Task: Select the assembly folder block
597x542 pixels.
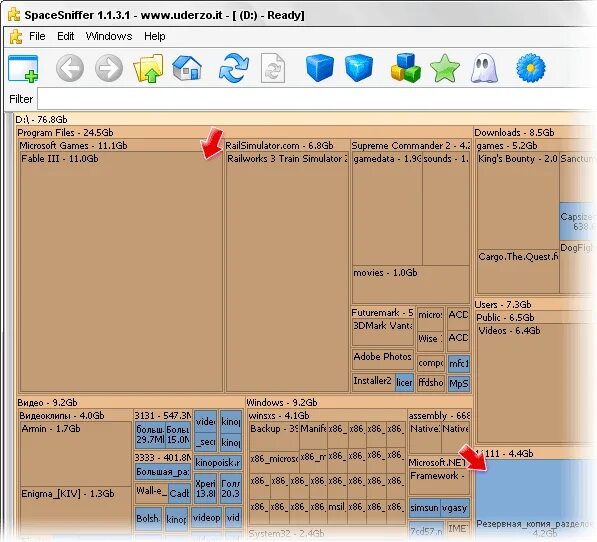Action: click(x=439, y=415)
